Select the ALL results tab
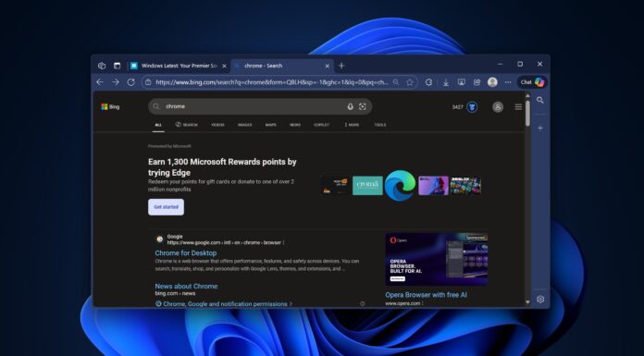 click(158, 125)
